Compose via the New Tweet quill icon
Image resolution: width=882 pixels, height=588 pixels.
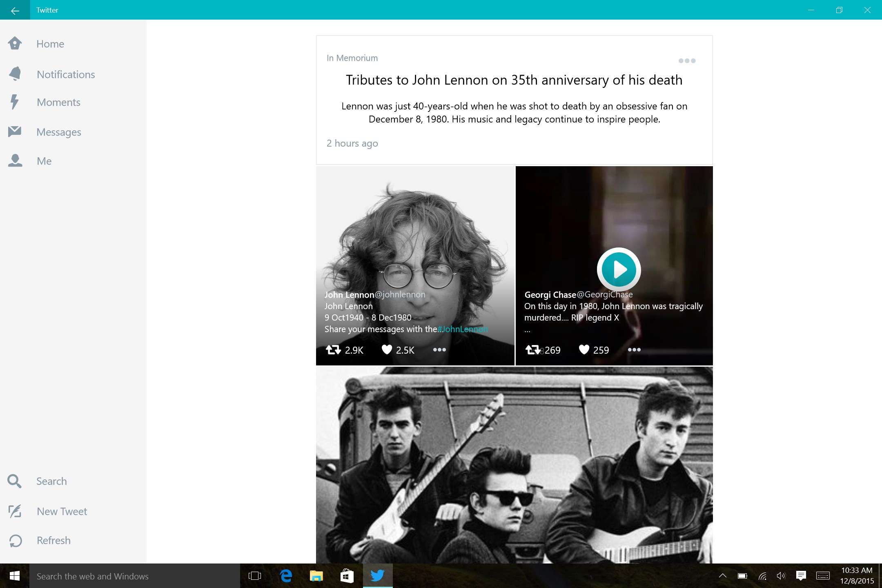(15, 511)
